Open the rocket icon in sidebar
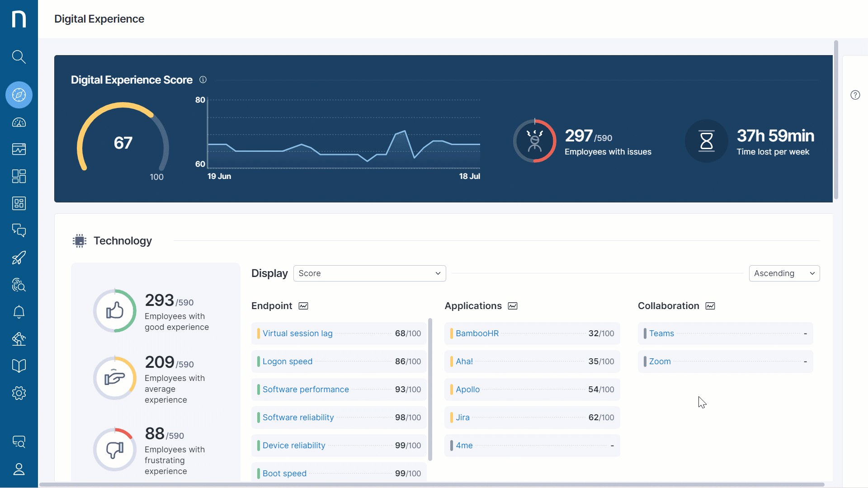 click(x=19, y=258)
